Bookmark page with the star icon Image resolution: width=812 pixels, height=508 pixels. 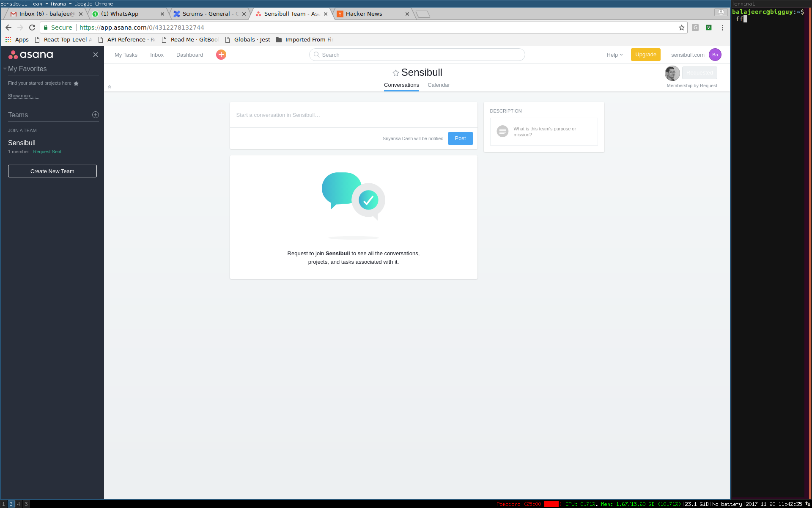682,28
